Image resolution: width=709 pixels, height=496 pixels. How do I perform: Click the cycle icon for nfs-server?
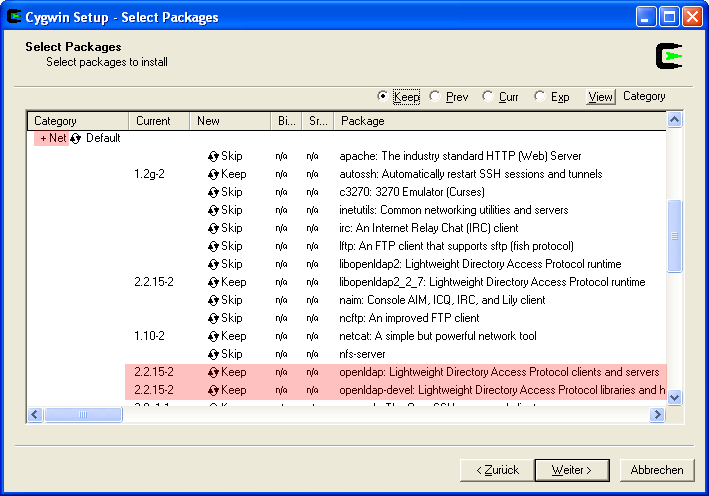(x=213, y=354)
